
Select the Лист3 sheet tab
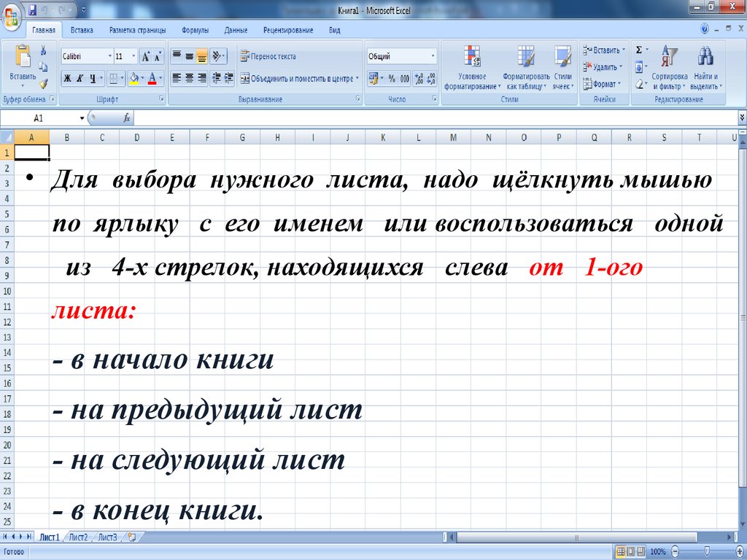[x=108, y=537]
